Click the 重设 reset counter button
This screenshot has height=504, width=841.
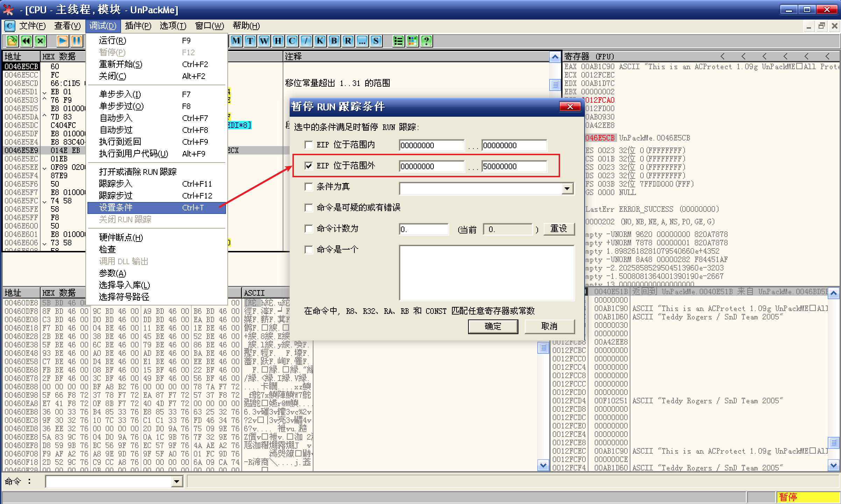(559, 229)
